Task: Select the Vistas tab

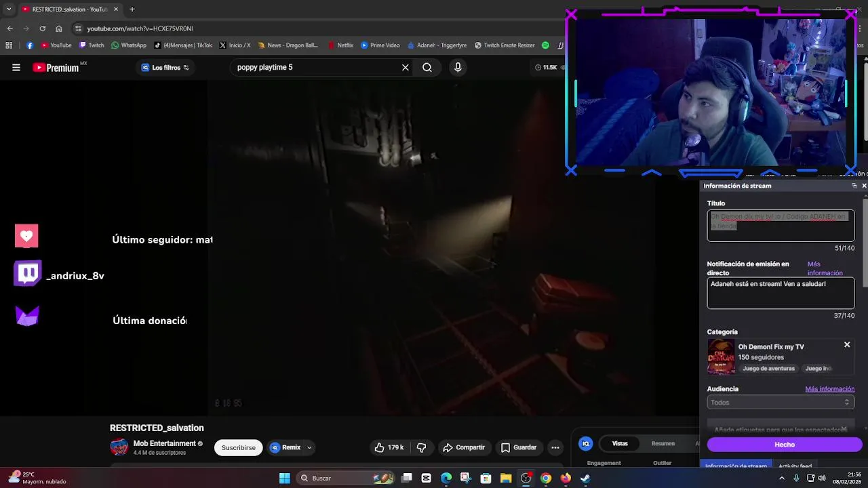Action: (x=620, y=443)
